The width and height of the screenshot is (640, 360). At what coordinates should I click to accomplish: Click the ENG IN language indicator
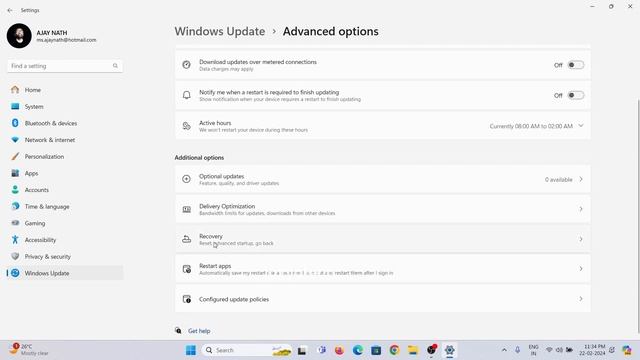pos(533,350)
